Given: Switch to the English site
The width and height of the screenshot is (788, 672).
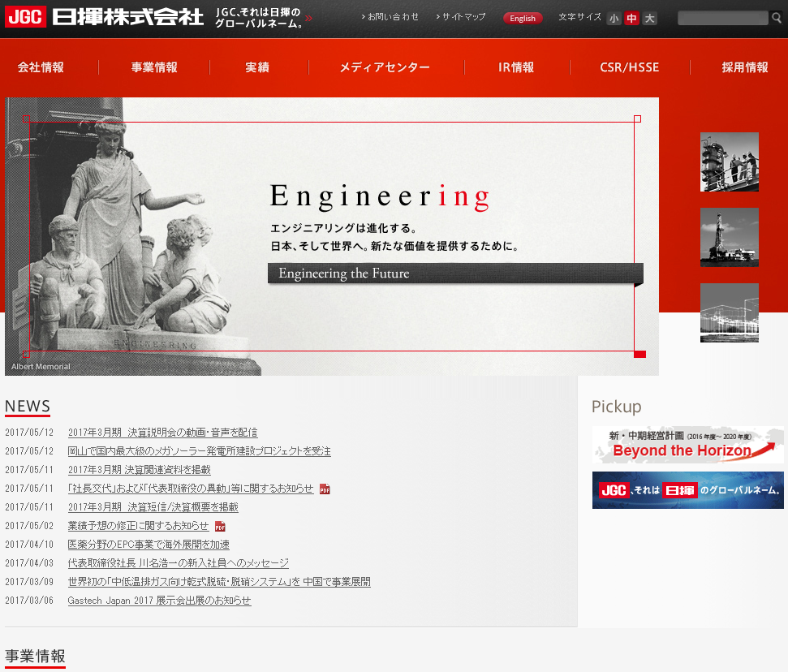Looking at the screenshot, I should click(523, 19).
